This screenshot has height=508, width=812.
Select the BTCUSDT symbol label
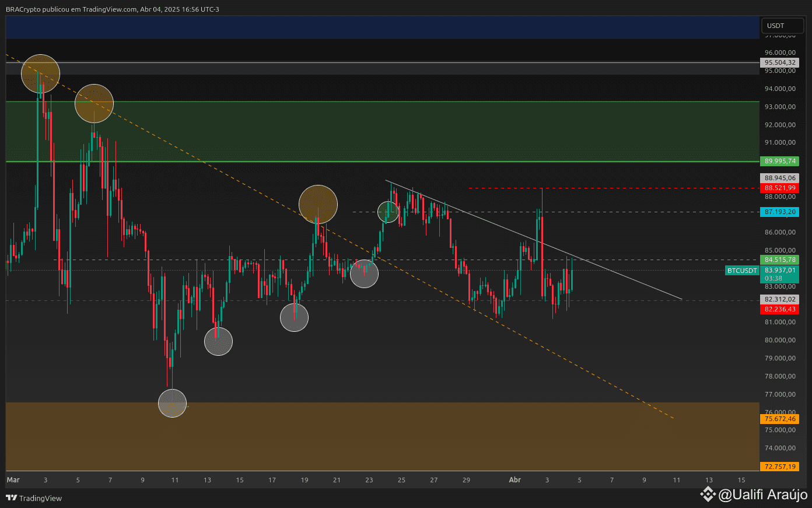[x=742, y=271]
